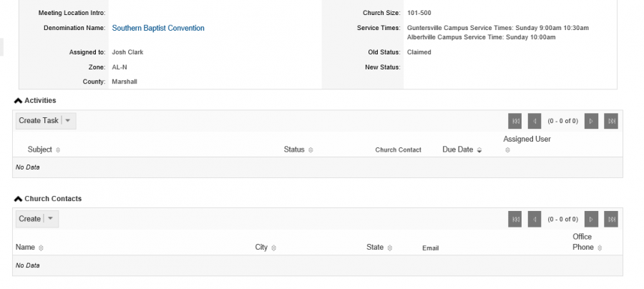Open the Create dropdown arrow in Church Contacts
This screenshot has width=644, height=289.
(x=51, y=219)
